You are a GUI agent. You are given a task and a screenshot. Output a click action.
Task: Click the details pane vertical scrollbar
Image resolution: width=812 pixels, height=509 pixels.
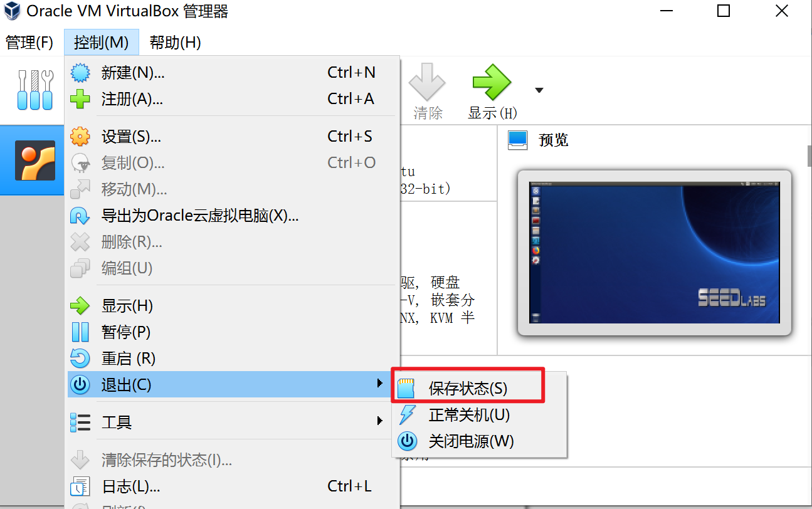coord(809,154)
